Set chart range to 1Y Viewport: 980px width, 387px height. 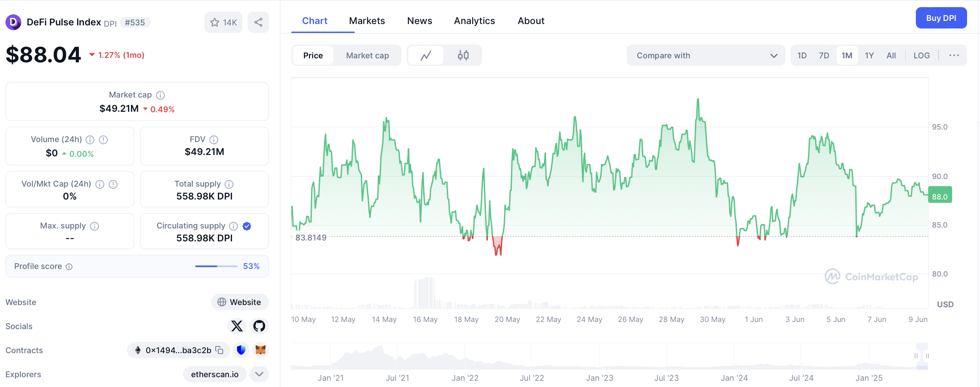(869, 55)
